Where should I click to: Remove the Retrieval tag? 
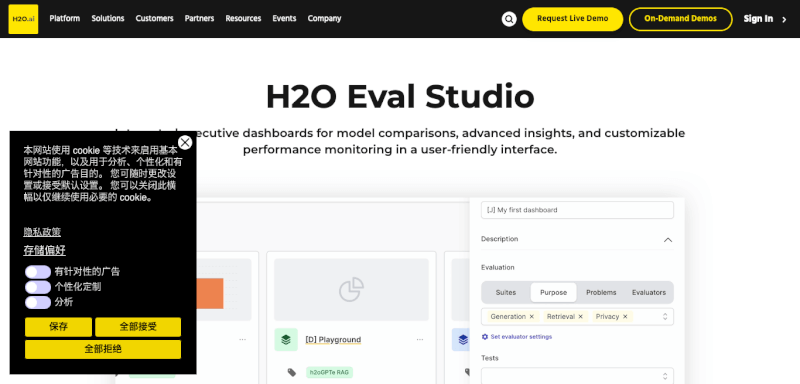click(x=581, y=317)
